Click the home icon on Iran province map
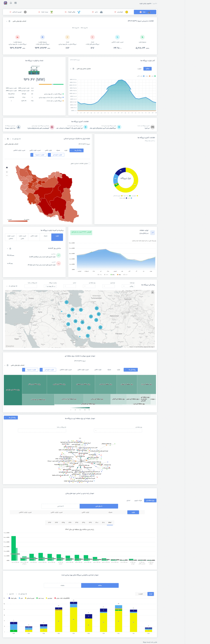210x644 pixels. (7, 167)
